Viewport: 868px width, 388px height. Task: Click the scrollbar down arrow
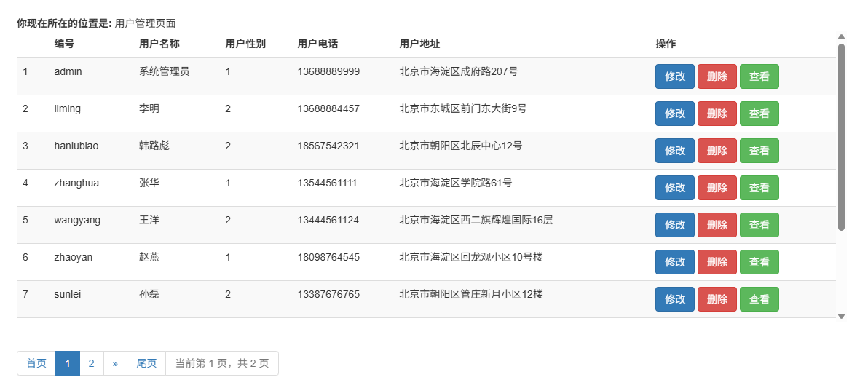point(842,316)
